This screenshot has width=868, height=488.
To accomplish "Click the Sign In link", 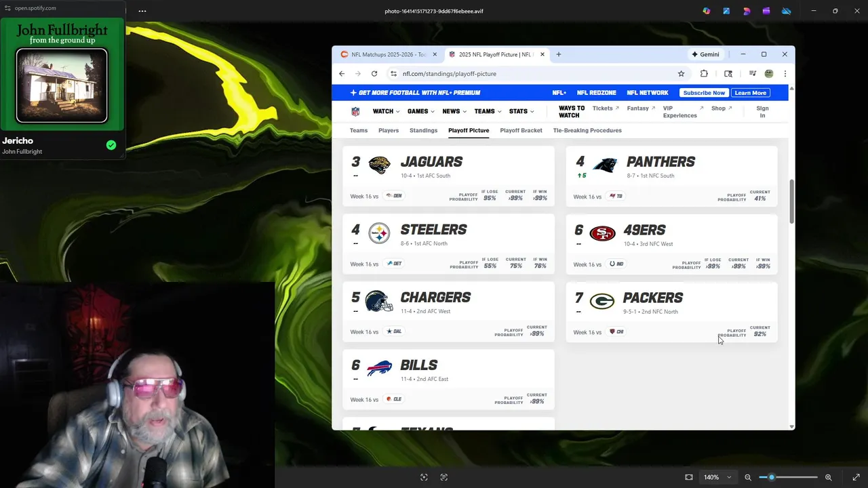I will coord(762,112).
